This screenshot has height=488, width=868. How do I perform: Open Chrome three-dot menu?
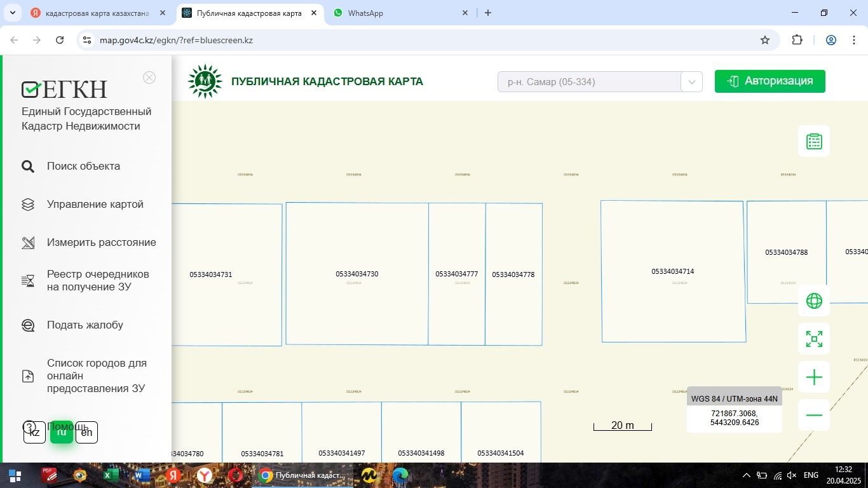[x=853, y=40]
